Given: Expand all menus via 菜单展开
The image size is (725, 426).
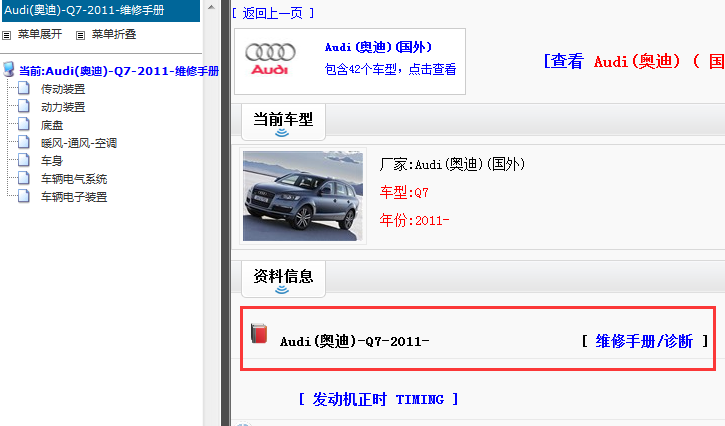Looking at the screenshot, I should tap(40, 34).
